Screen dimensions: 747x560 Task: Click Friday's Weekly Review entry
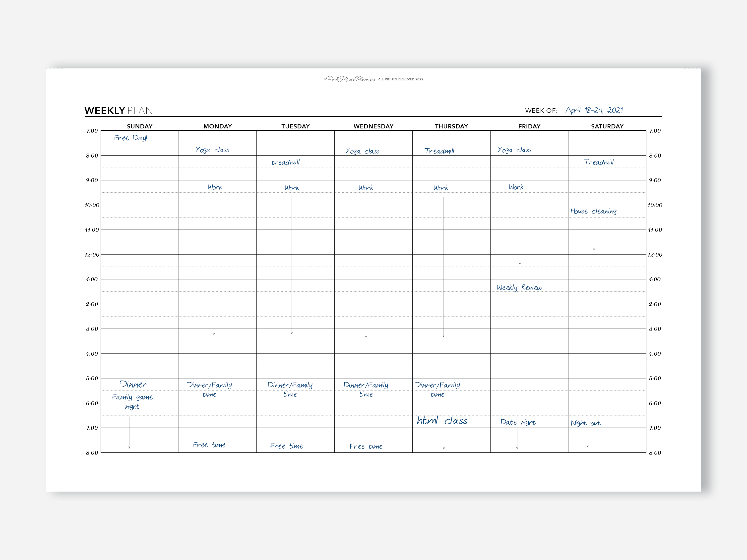519,288
